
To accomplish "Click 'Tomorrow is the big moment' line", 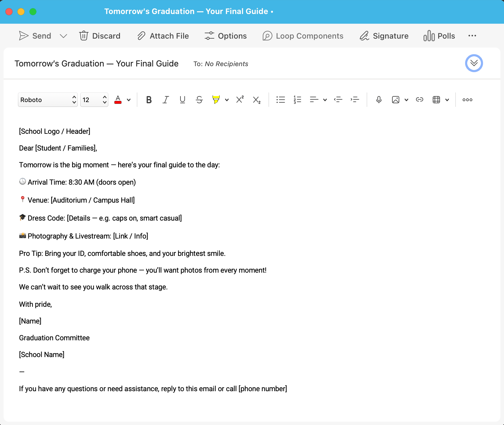I will point(120,165).
